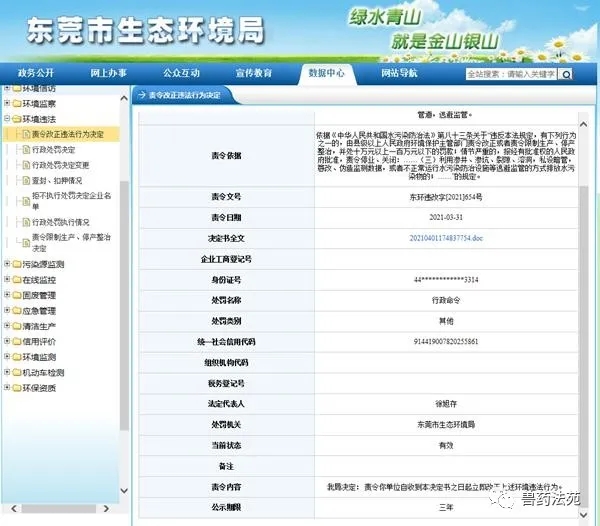Image resolution: width=600 pixels, height=526 pixels.
Task: Click the 处罚名称 value 行政命令
Action: pyautogui.click(x=446, y=300)
